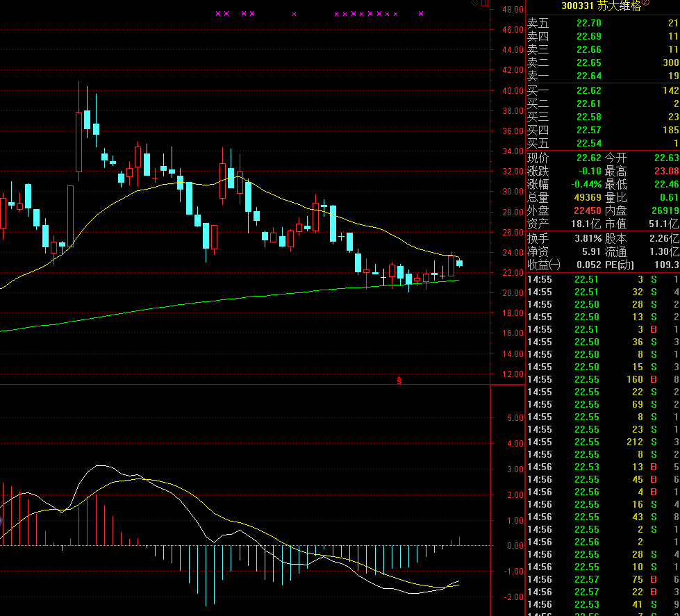Image resolution: width=680 pixels, height=616 pixels.
Task: Click the 买三 price 22.58
Action: click(x=588, y=117)
